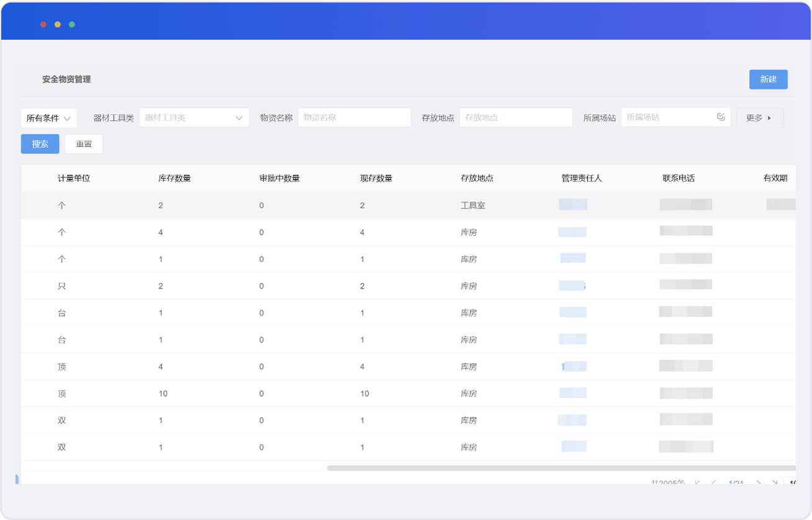Click the picker icon in 所属场站 field

pos(720,117)
